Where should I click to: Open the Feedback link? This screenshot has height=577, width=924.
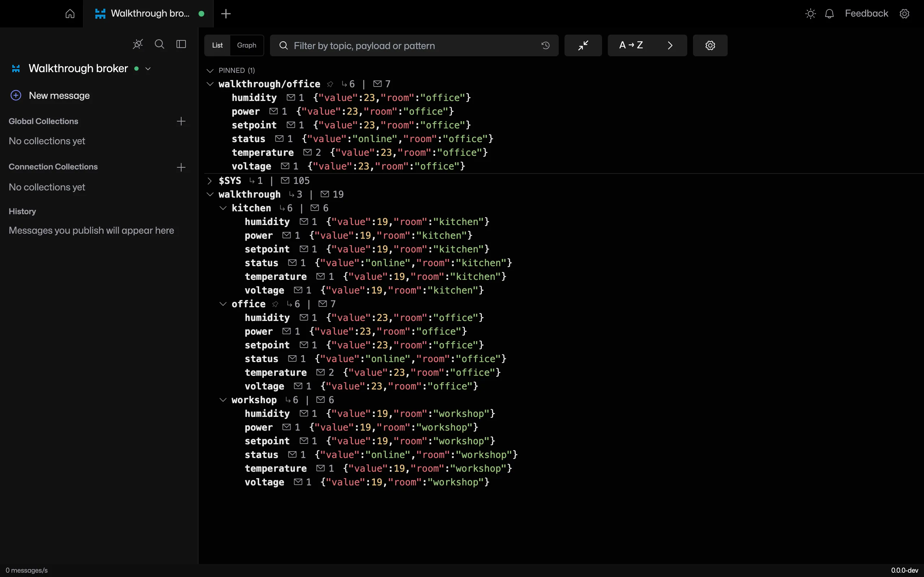click(866, 14)
